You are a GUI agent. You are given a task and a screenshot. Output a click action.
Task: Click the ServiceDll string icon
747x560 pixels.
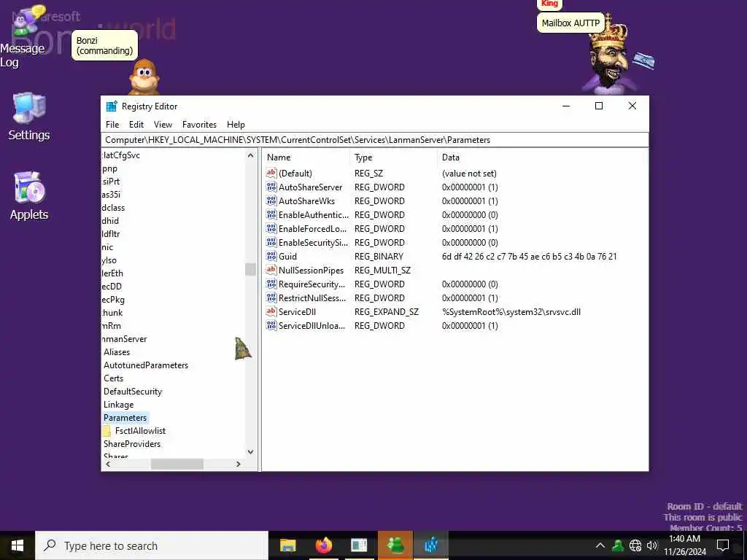(271, 311)
